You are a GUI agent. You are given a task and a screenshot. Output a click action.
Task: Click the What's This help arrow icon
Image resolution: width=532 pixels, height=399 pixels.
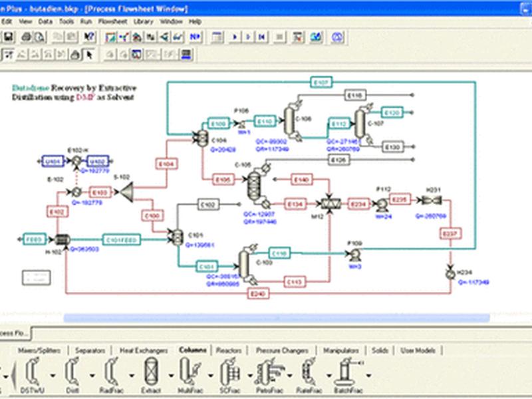click(89, 37)
